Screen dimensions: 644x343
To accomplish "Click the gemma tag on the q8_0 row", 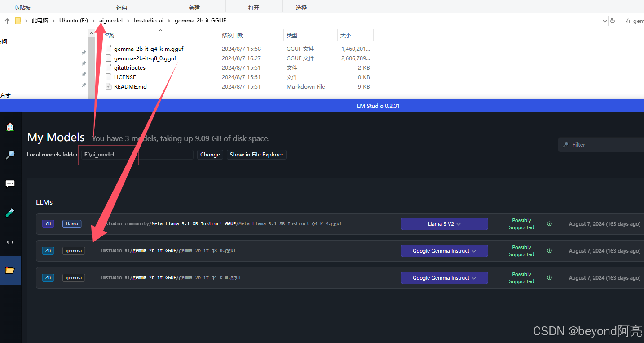I will tap(74, 251).
